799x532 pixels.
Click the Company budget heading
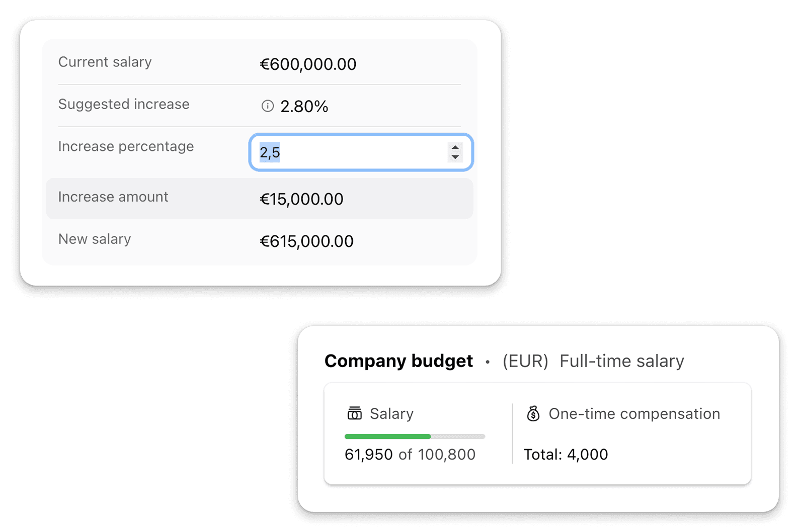pos(398,361)
